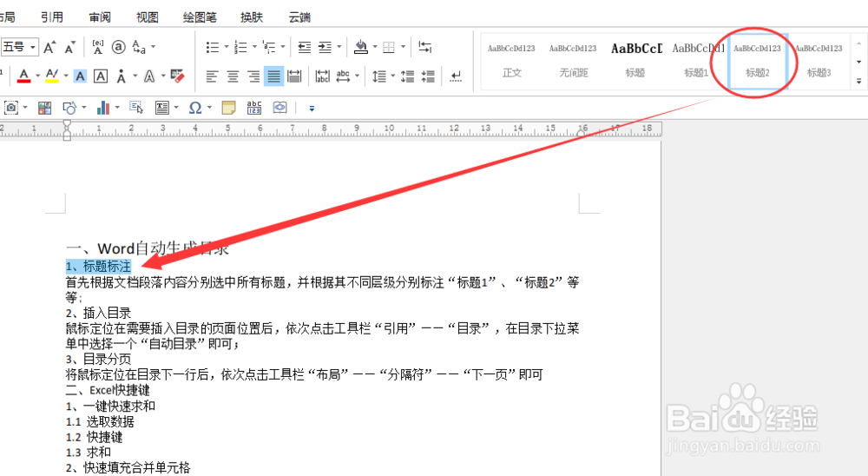Apply the 正文 style
This screenshot has width=868, height=476.
pyautogui.click(x=511, y=61)
